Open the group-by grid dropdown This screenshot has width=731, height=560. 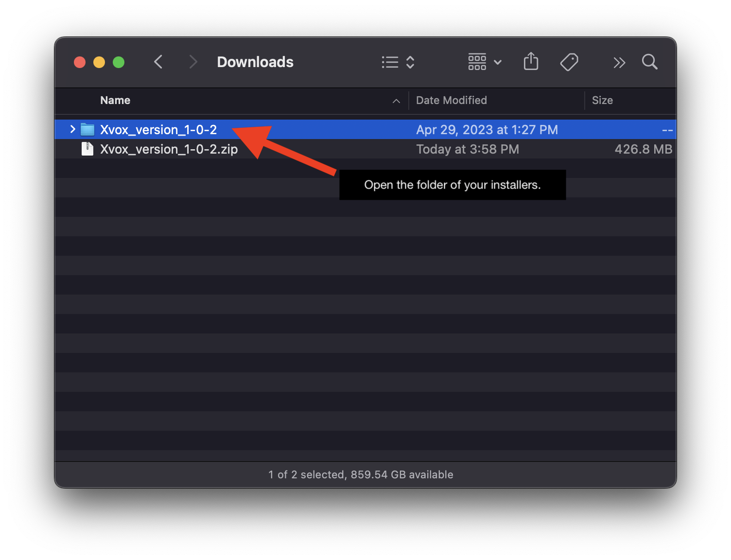coord(485,62)
